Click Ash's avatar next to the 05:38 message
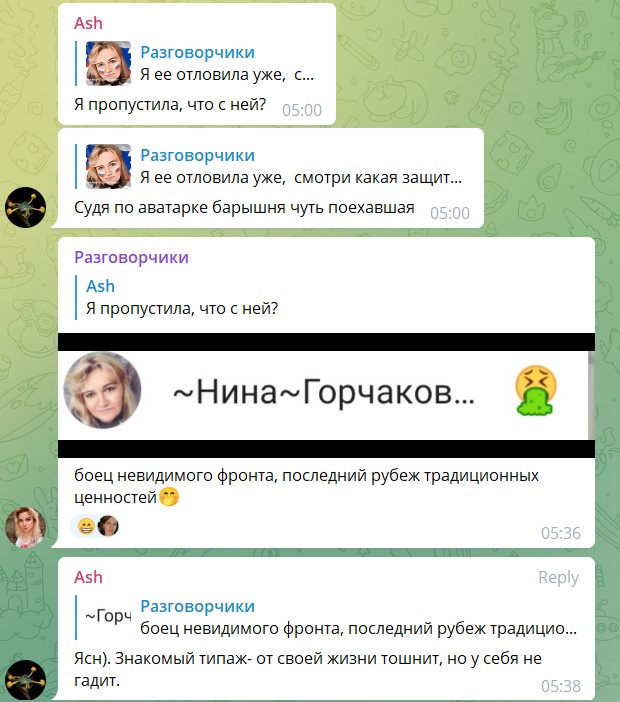 [x=25, y=680]
